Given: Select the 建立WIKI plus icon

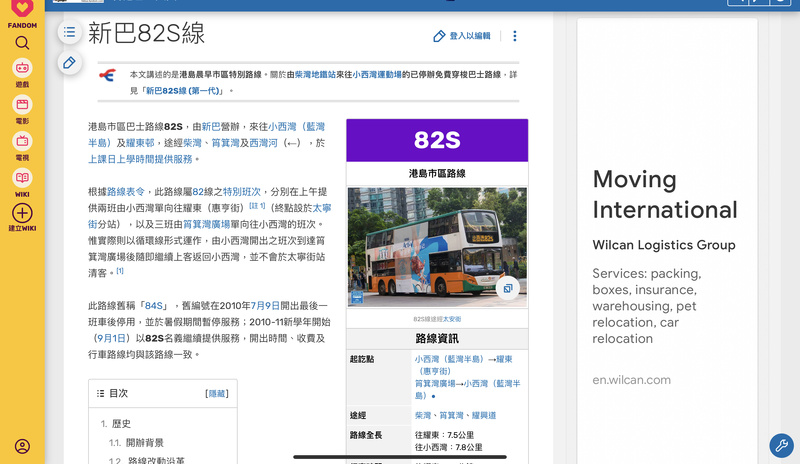Looking at the screenshot, I should click(22, 213).
